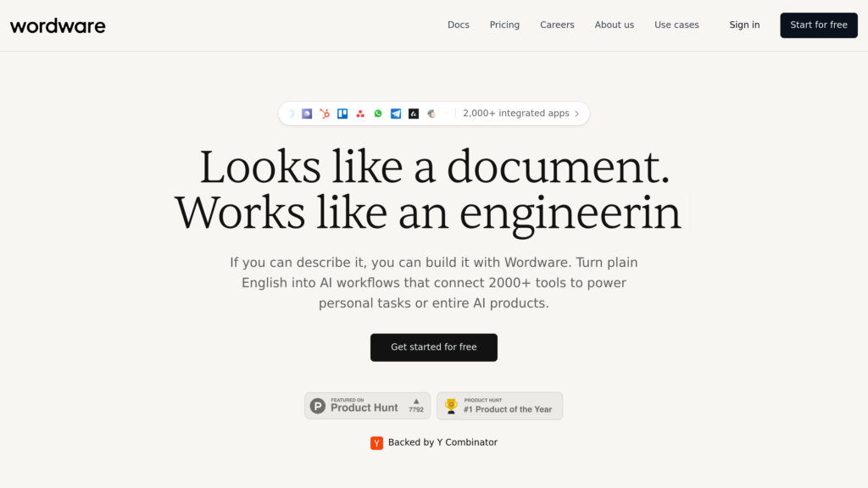Click the Y Combinator logo icon
This screenshot has width=868, height=488.
point(376,442)
